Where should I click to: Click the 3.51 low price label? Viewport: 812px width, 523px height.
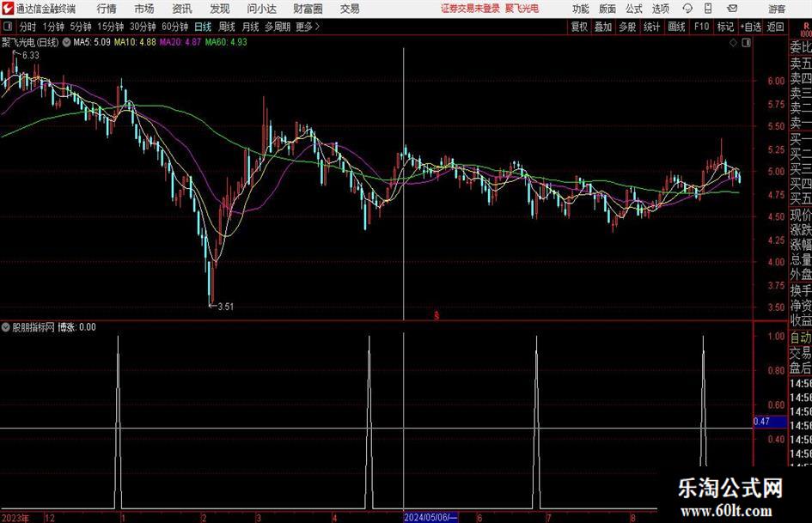click(226, 307)
